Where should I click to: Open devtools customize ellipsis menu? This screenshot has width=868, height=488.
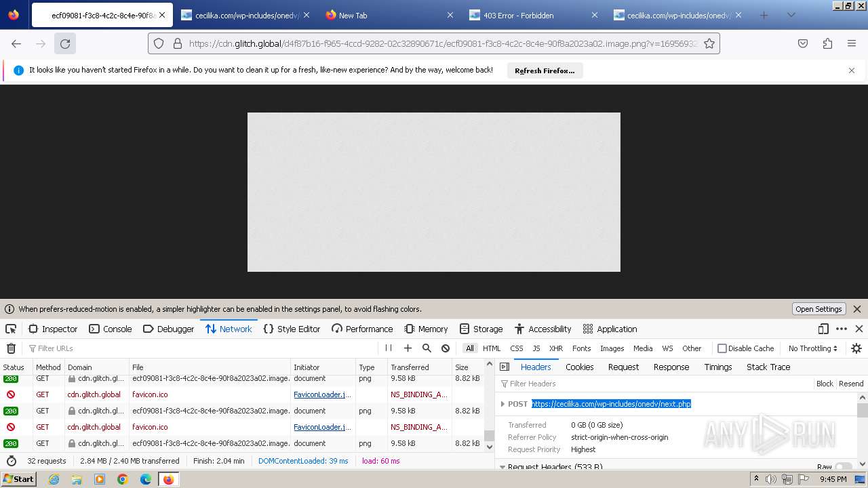tap(842, 329)
